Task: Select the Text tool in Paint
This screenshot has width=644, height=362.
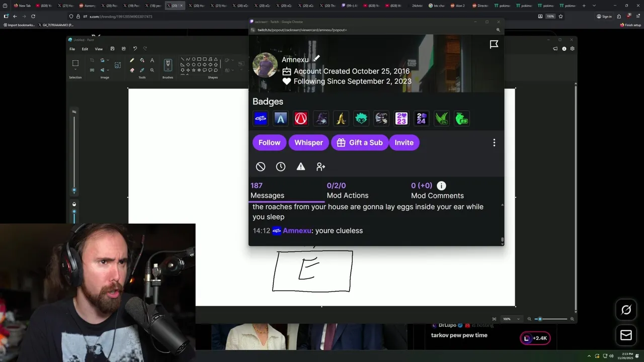Action: (152, 60)
